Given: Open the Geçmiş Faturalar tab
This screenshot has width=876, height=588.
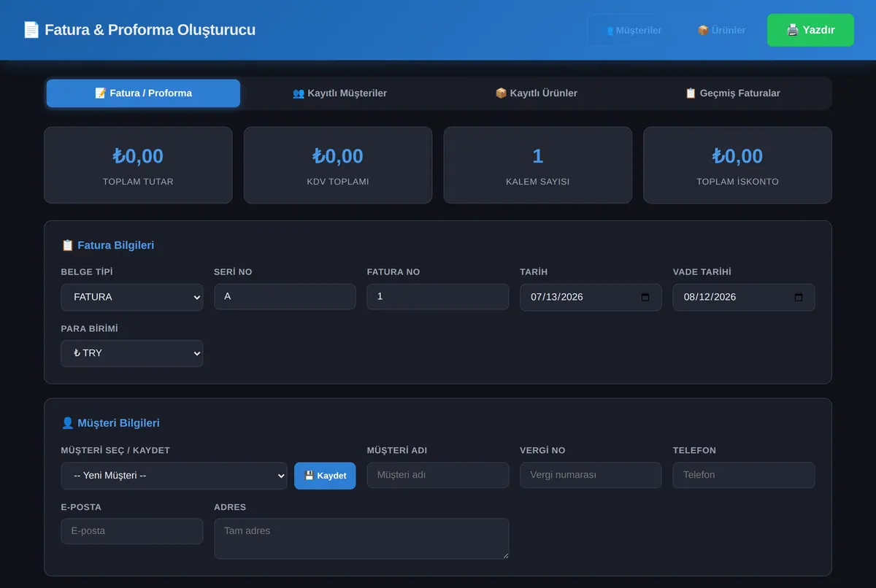Looking at the screenshot, I should point(732,93).
